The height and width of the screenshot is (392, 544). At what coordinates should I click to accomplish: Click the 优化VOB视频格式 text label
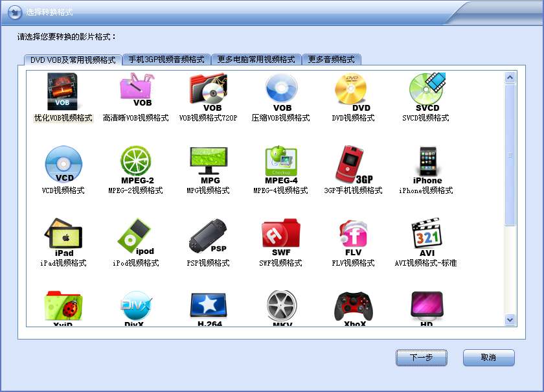pyautogui.click(x=63, y=118)
